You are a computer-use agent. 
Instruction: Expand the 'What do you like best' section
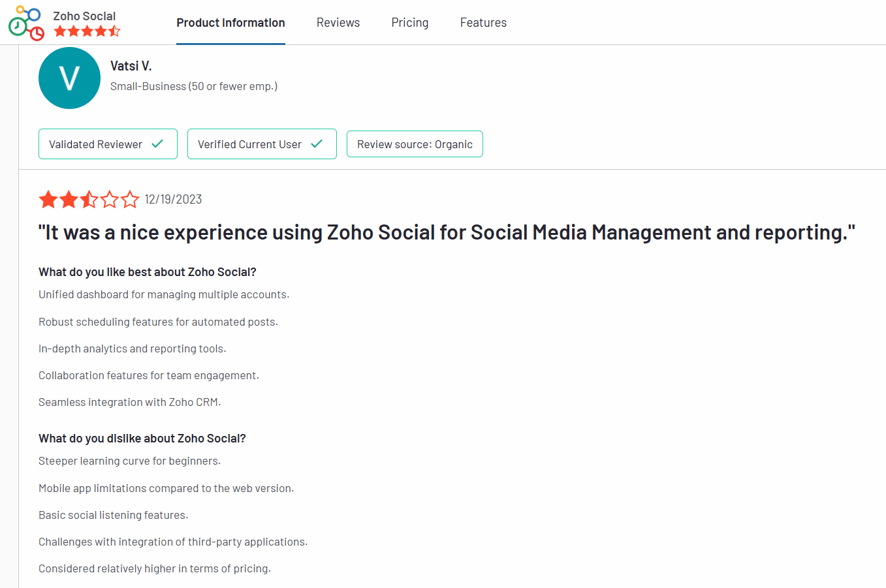point(147,271)
